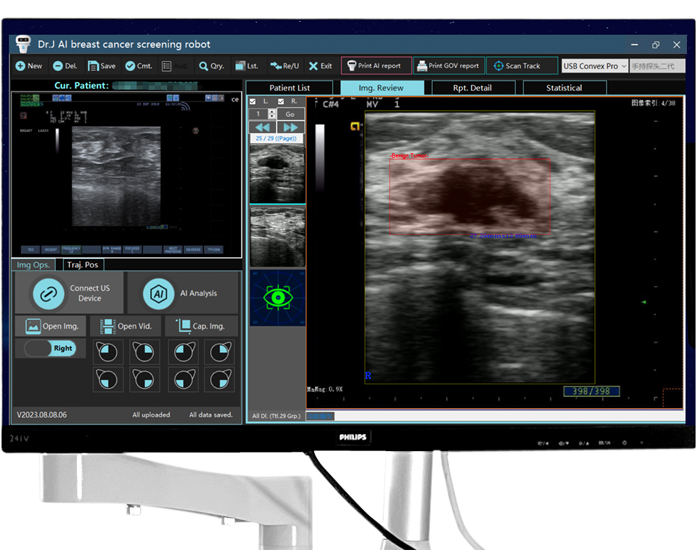
Task: Open the Traj. Pos tab
Action: 82,265
